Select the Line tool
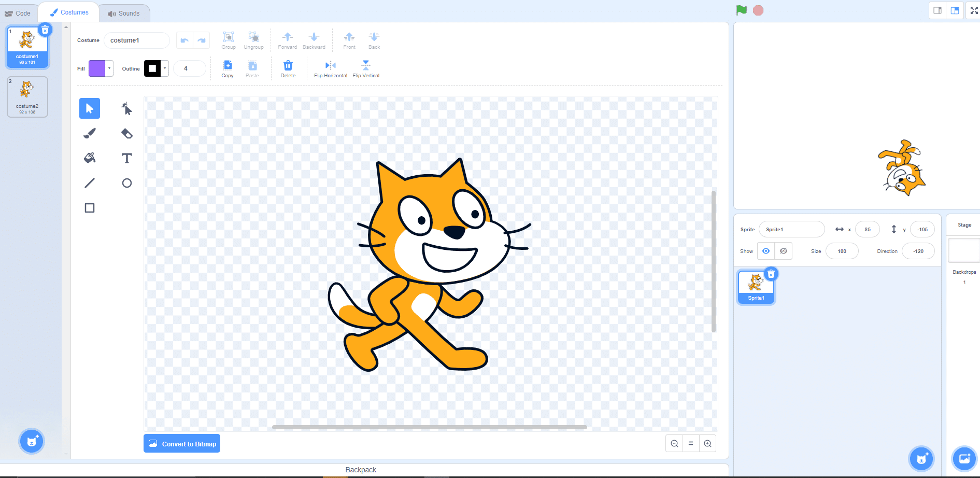The image size is (980, 478). pyautogui.click(x=90, y=183)
